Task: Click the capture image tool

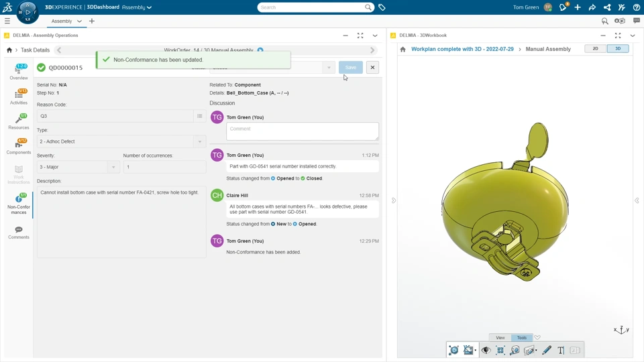Action: coord(469,350)
